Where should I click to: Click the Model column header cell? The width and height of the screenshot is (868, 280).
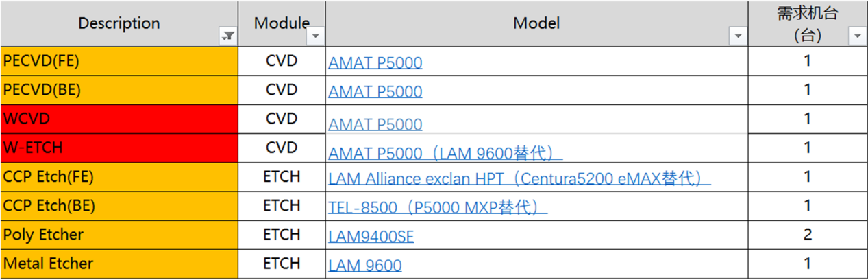[x=536, y=23]
